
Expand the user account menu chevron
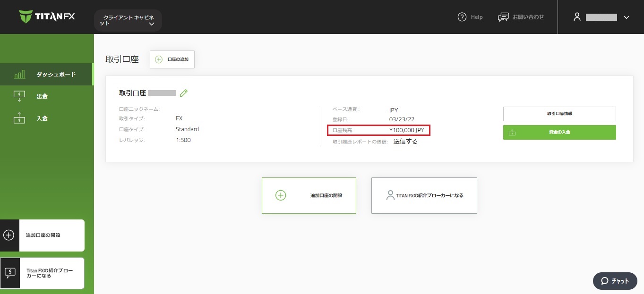(x=627, y=17)
